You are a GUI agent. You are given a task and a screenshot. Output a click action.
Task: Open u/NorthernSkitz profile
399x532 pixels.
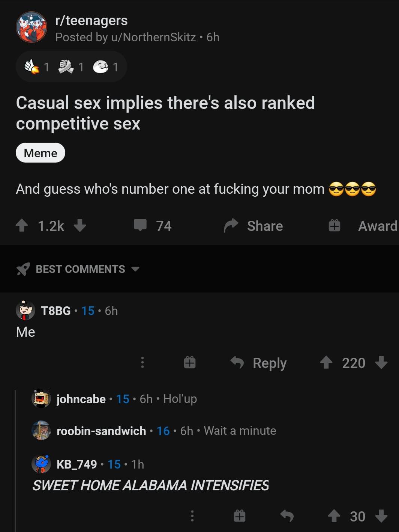click(x=153, y=37)
